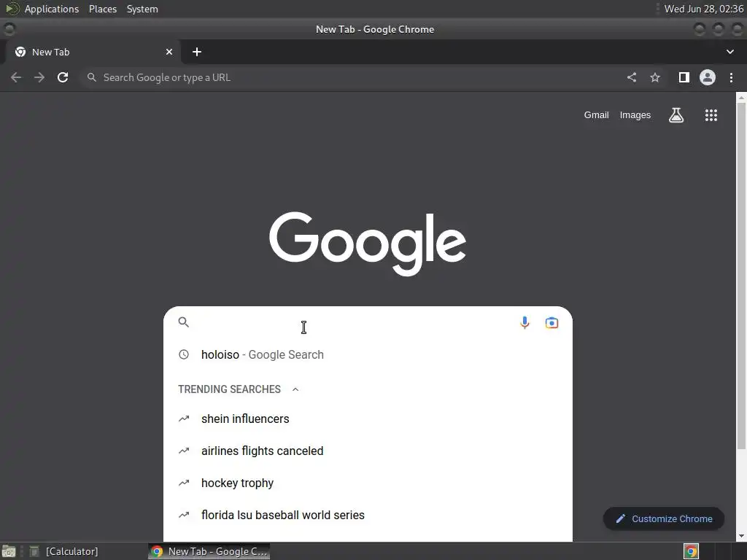Click the Chrome icon in system tray

click(x=692, y=551)
